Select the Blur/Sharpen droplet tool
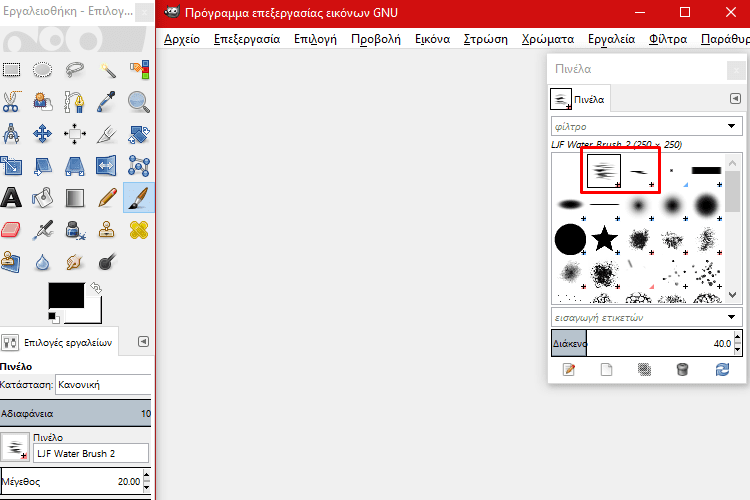The height and width of the screenshot is (500, 750). tap(43, 262)
